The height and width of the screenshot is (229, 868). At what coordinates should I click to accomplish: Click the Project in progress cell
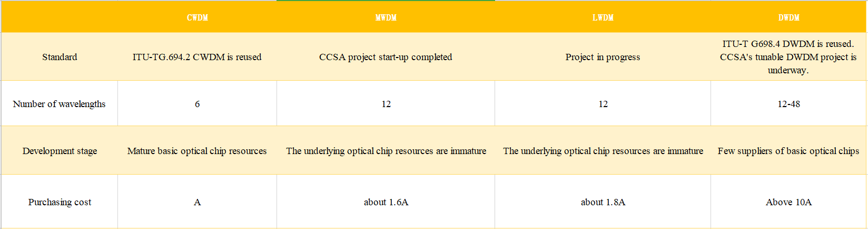tap(603, 57)
